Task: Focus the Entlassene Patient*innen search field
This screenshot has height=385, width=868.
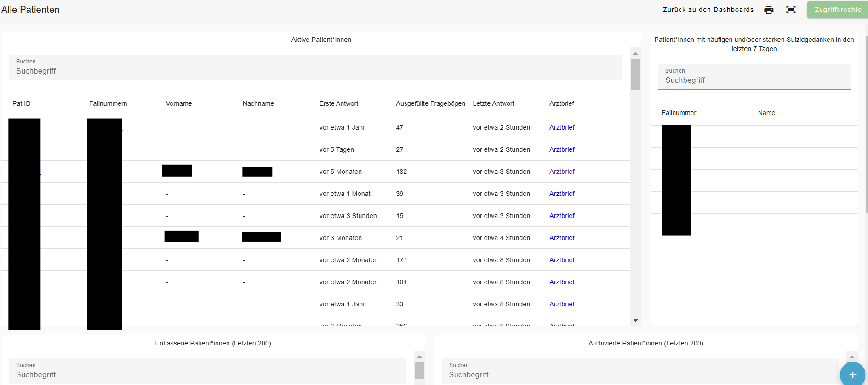Action: coord(207,371)
